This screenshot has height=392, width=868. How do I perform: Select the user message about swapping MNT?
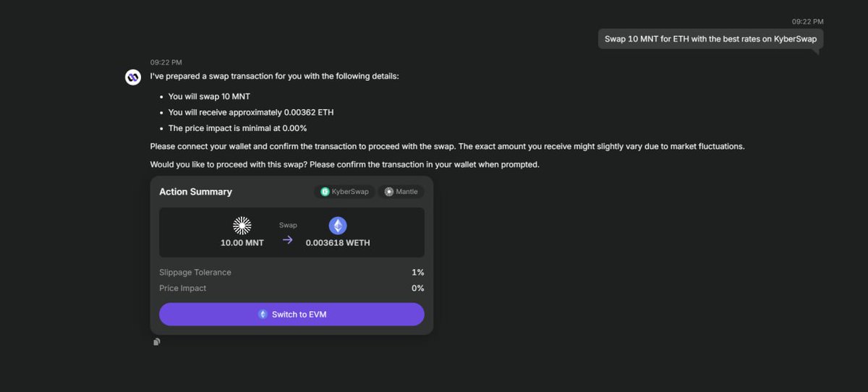tap(710, 39)
